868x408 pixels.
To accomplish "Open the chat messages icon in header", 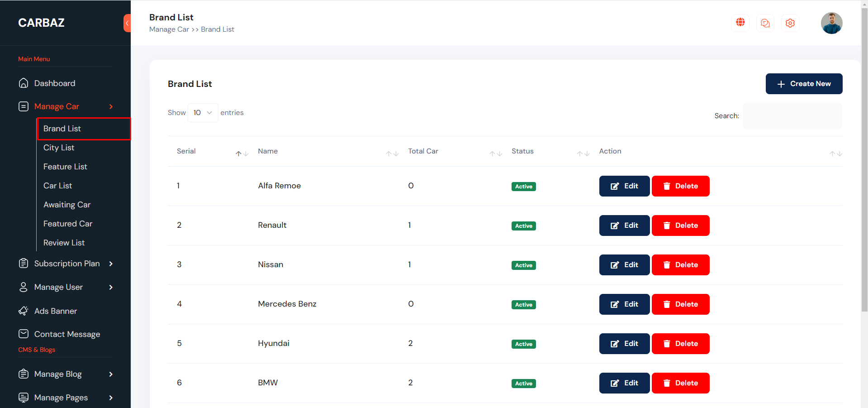I will 765,23.
